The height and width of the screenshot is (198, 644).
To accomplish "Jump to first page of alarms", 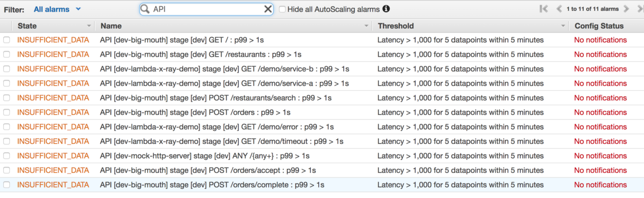I will [544, 9].
